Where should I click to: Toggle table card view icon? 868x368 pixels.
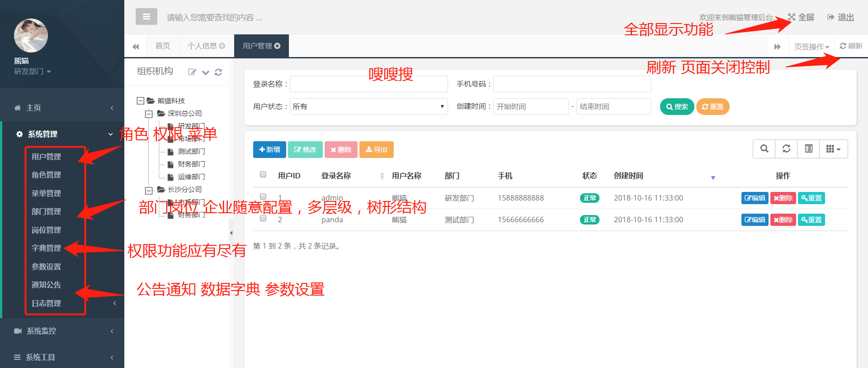click(808, 149)
